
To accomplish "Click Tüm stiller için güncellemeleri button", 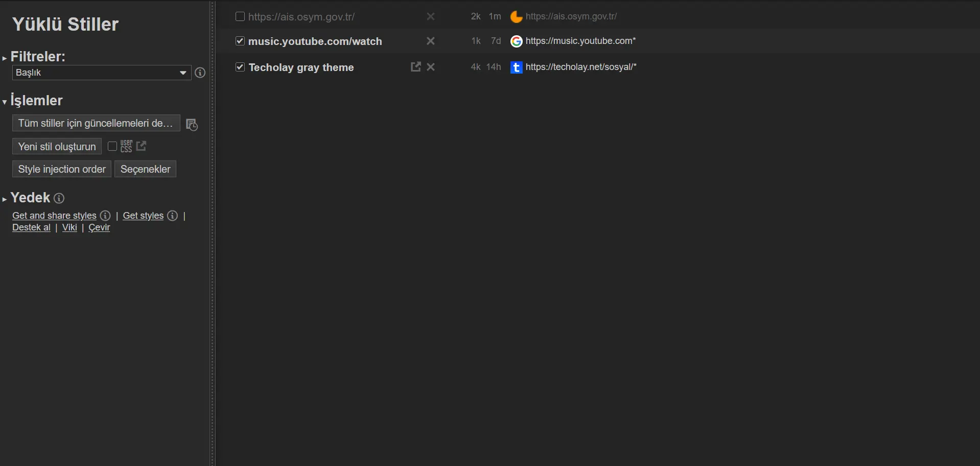I will [x=96, y=123].
